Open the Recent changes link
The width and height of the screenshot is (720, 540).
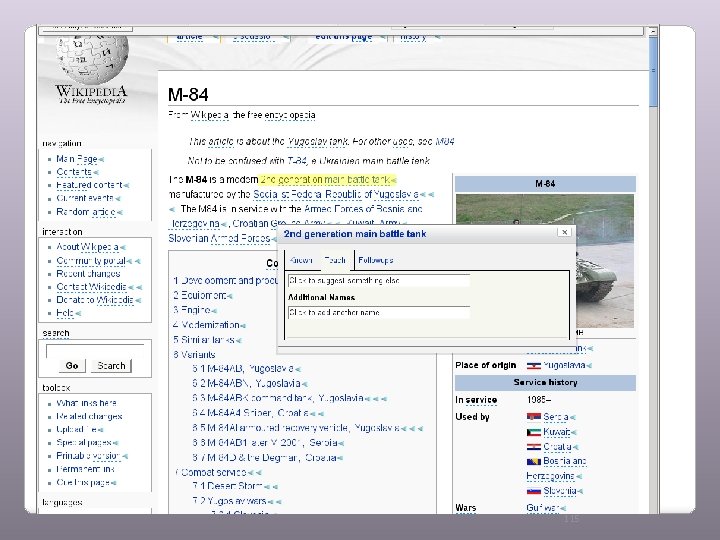(88, 274)
